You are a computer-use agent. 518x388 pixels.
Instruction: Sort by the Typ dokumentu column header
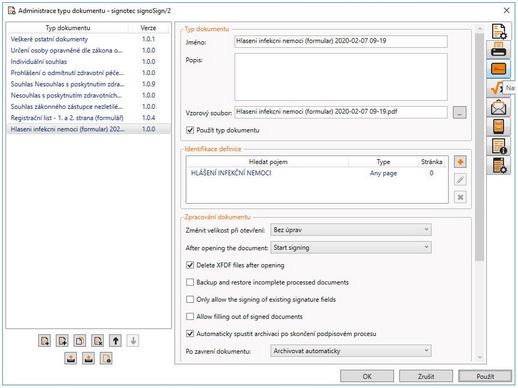tap(68, 28)
